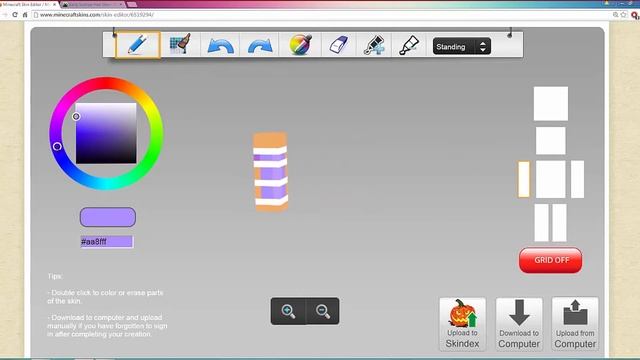The width and height of the screenshot is (640, 360).
Task: Download skin to Computer
Action: point(519,324)
